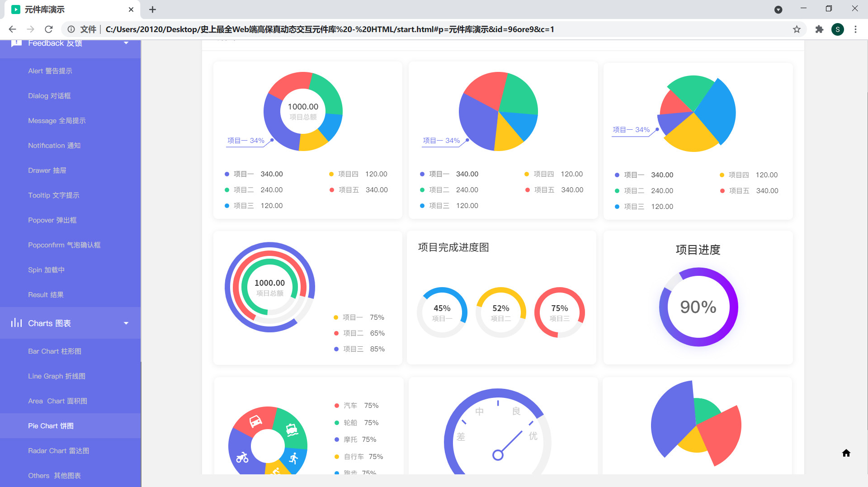The height and width of the screenshot is (487, 868).
Task: Click 项目四 120.00 legend in first card
Action: point(358,174)
